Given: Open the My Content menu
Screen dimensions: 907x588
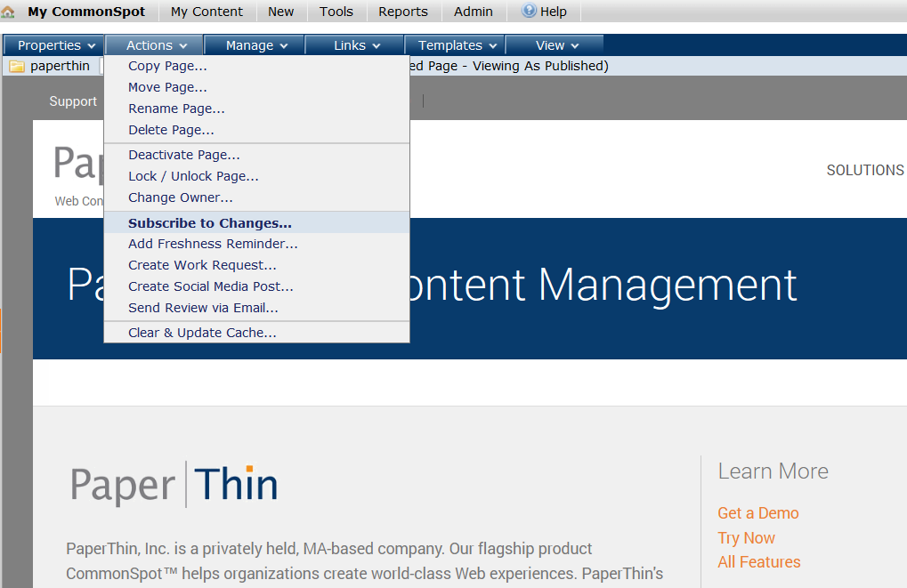Looking at the screenshot, I should tap(207, 12).
